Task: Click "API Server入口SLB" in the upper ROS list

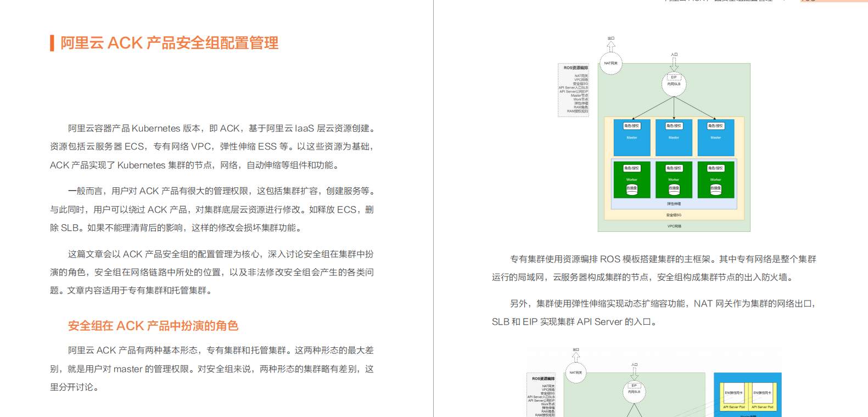Action: pos(573,88)
